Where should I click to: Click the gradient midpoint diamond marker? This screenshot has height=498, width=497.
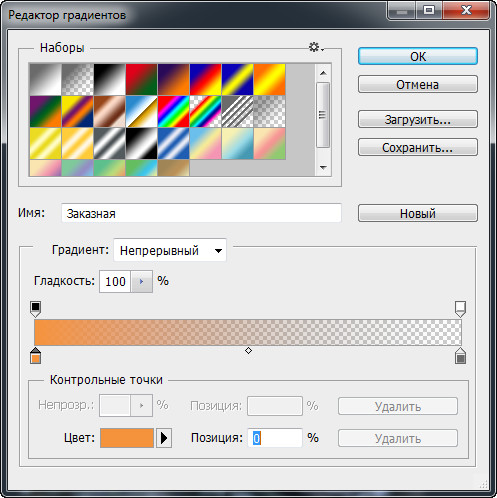(x=248, y=351)
